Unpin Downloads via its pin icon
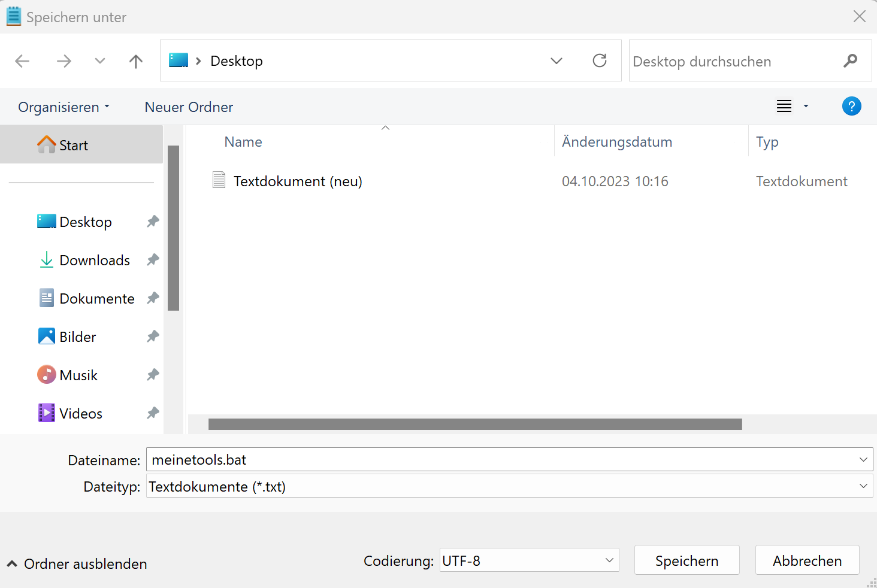 point(153,260)
